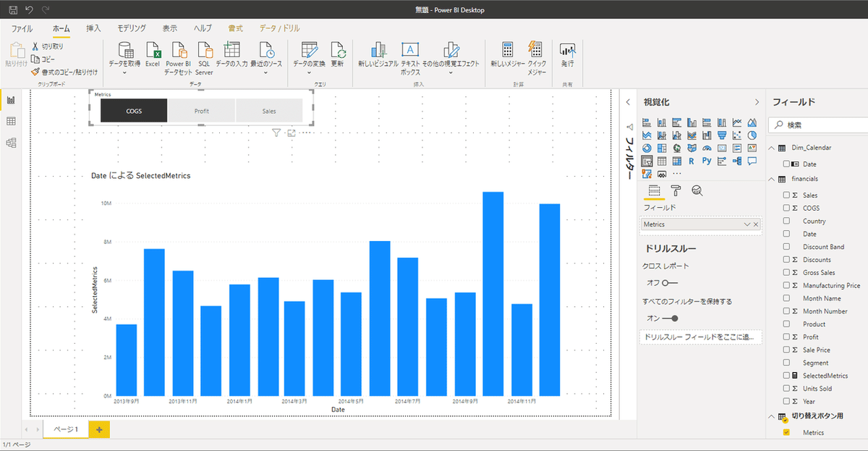
Task: Click the Undo arrow in title bar
Action: pos(29,9)
